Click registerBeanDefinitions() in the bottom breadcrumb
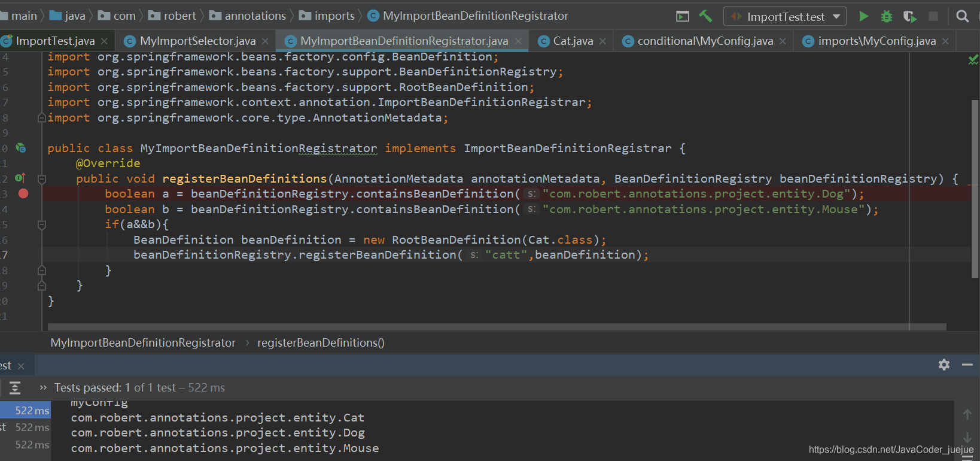The height and width of the screenshot is (461, 980). pos(321,342)
